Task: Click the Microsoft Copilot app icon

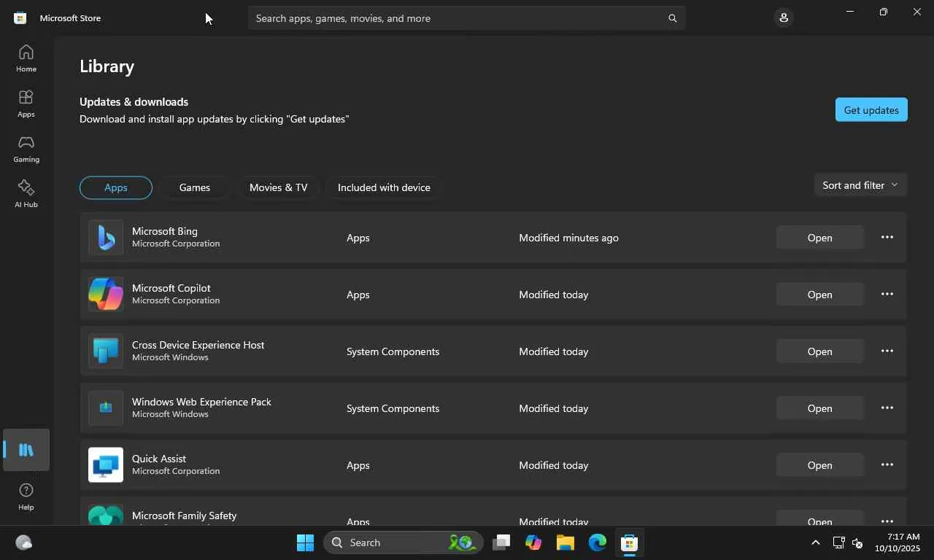Action: (106, 295)
